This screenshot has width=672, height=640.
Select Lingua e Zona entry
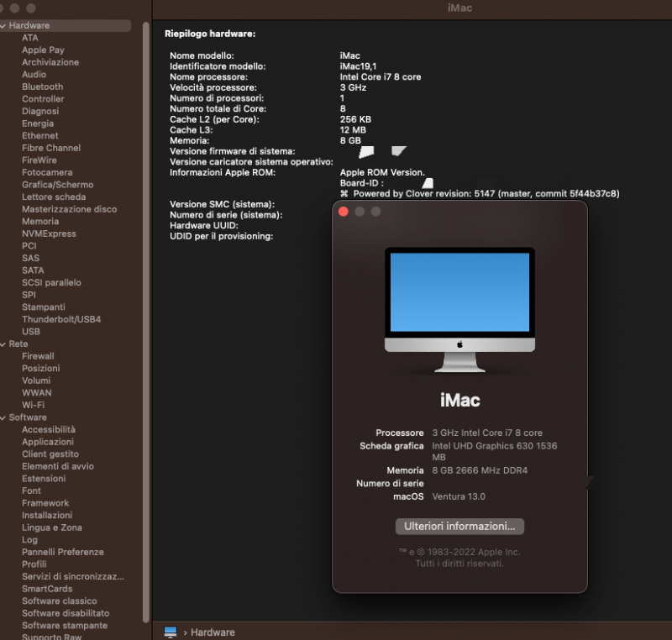[x=52, y=527]
